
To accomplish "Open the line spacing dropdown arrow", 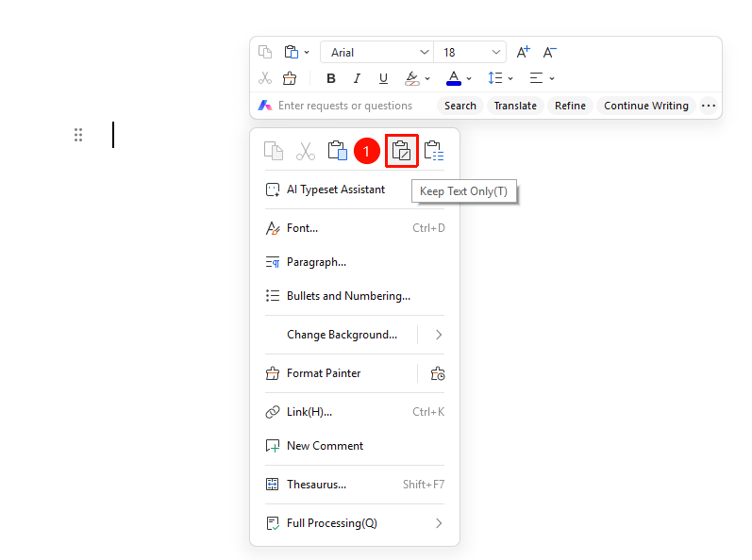I will click(510, 78).
